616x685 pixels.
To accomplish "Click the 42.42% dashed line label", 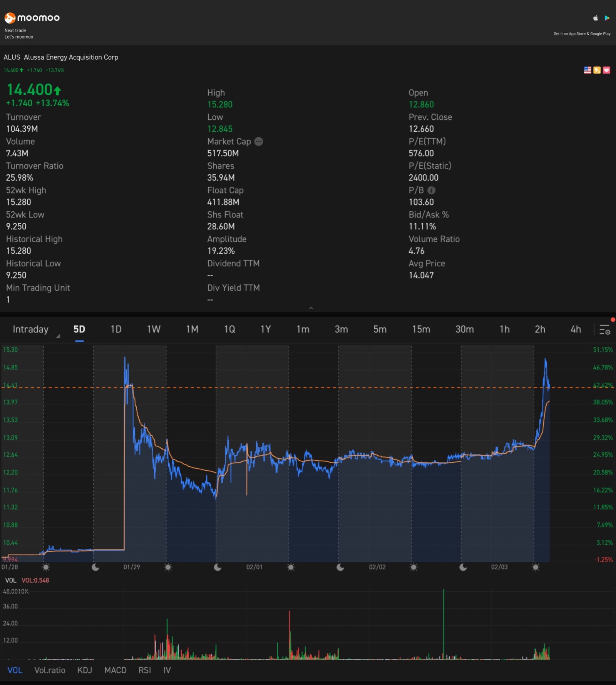I will pyautogui.click(x=603, y=385).
